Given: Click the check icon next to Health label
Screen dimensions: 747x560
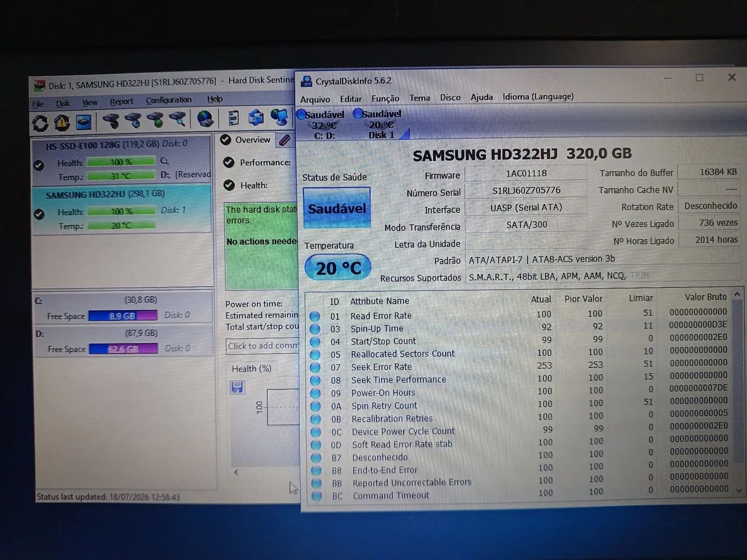Looking at the screenshot, I should (229, 185).
